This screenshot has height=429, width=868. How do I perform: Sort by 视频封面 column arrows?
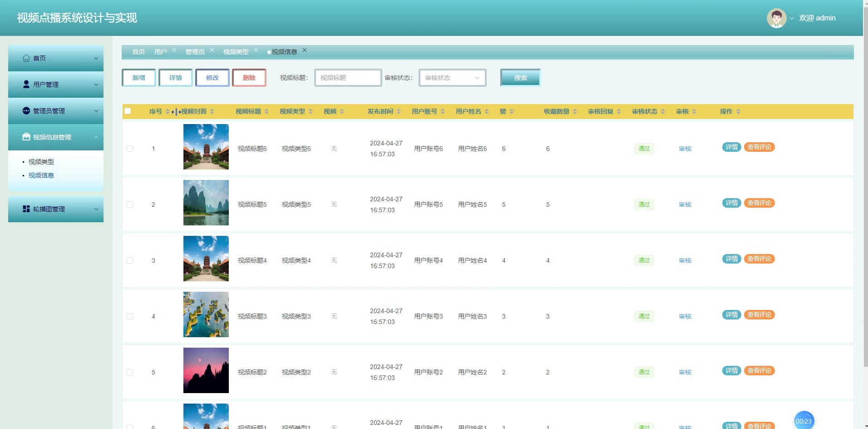click(212, 111)
